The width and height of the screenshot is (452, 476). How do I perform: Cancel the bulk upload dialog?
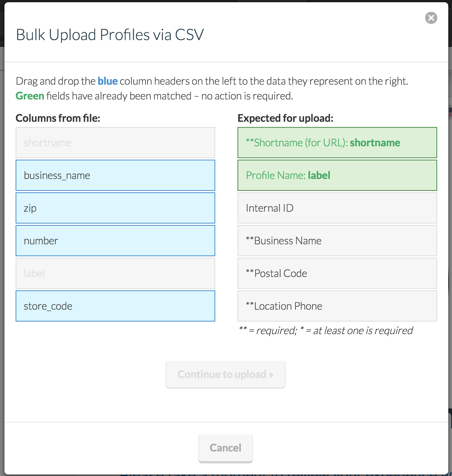(225, 448)
